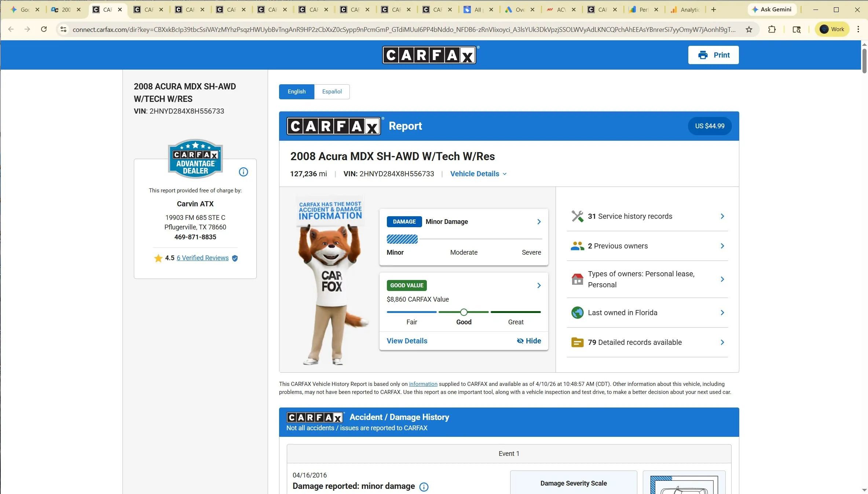Click the address bar URL field

(x=403, y=29)
